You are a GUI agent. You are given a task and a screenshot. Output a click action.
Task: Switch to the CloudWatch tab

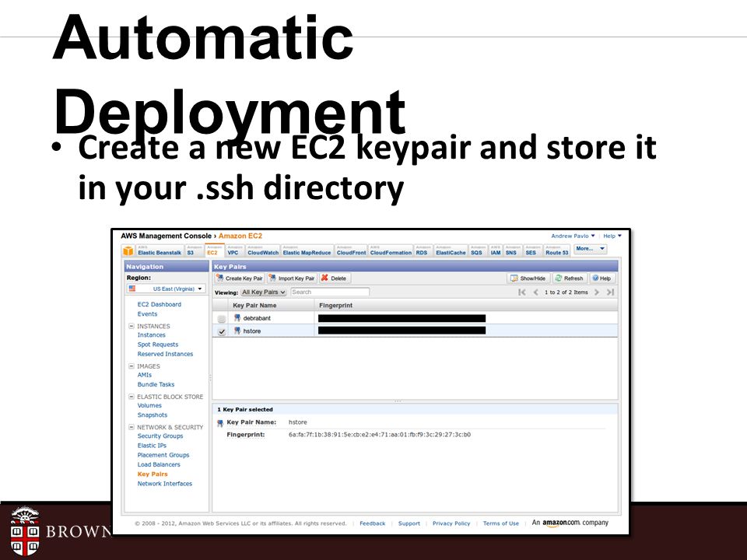[x=263, y=250]
